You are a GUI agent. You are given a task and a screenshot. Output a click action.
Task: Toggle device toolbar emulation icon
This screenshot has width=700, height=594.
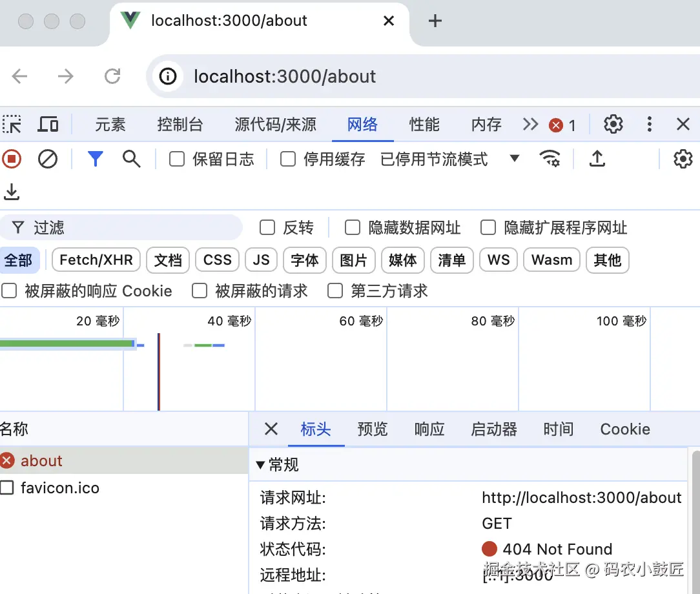click(48, 124)
